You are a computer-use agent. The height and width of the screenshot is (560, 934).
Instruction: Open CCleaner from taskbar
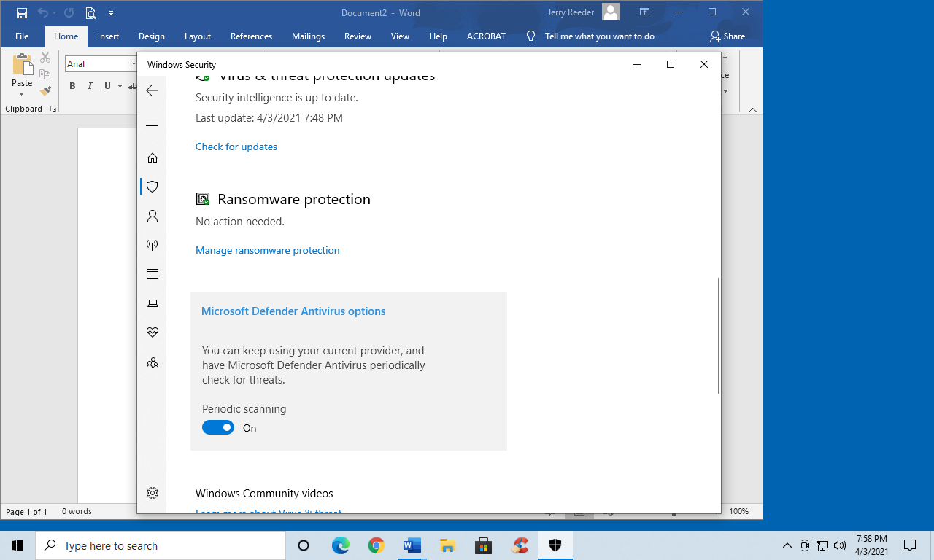click(520, 545)
